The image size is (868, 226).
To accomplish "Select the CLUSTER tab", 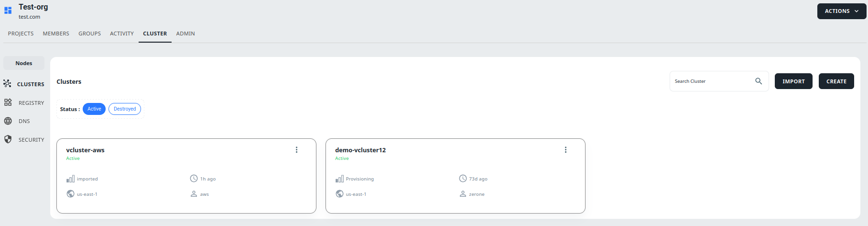I will (155, 34).
